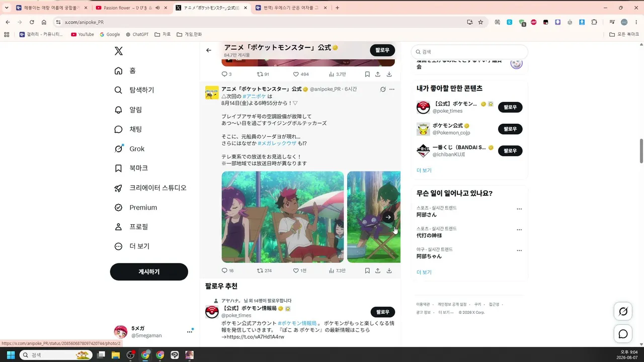Show more trends under 무슨 일이 일어나고 있나요?
The image size is (644, 362).
point(424,272)
